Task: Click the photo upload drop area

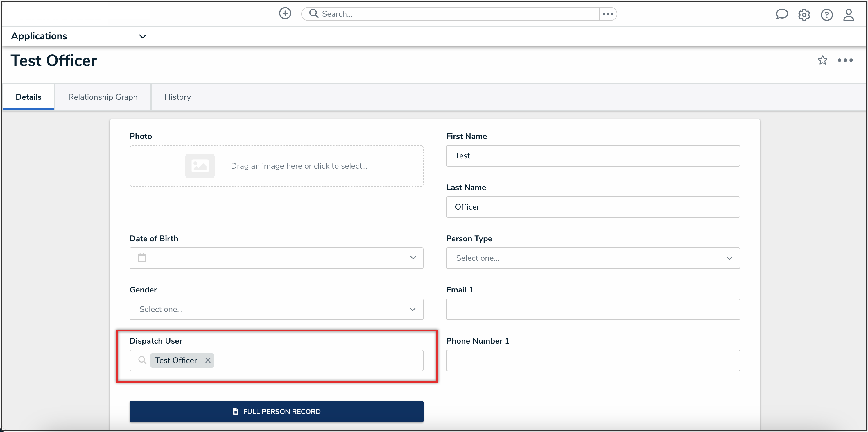Action: click(x=276, y=166)
